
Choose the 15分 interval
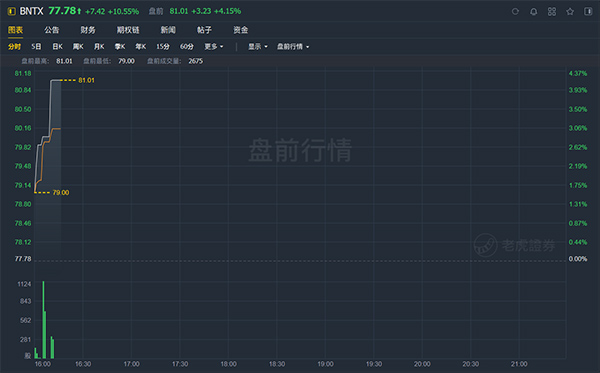click(x=163, y=47)
